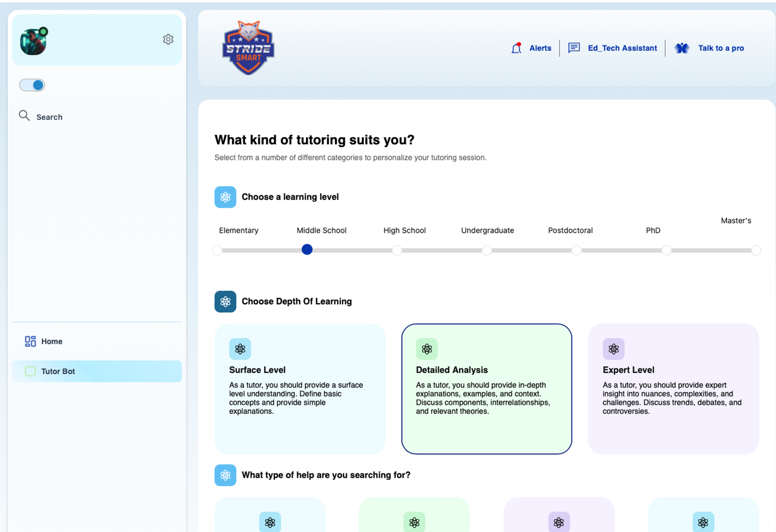Screen dimensions: 776x532
Task: Click the 'What kind of tutoring suits you?' heading
Action: (x=315, y=140)
